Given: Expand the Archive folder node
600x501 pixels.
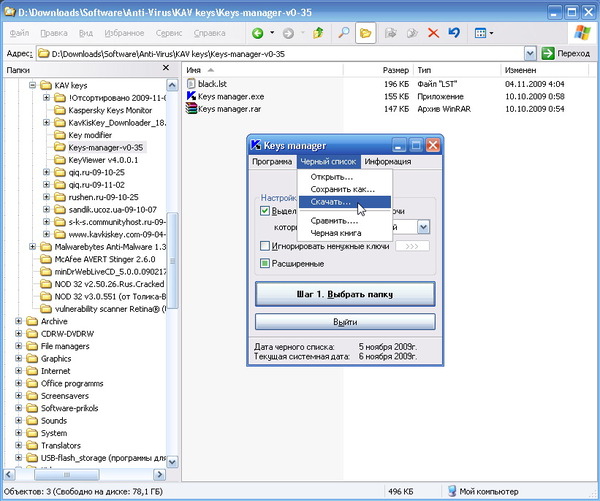Looking at the screenshot, I should [x=18, y=321].
